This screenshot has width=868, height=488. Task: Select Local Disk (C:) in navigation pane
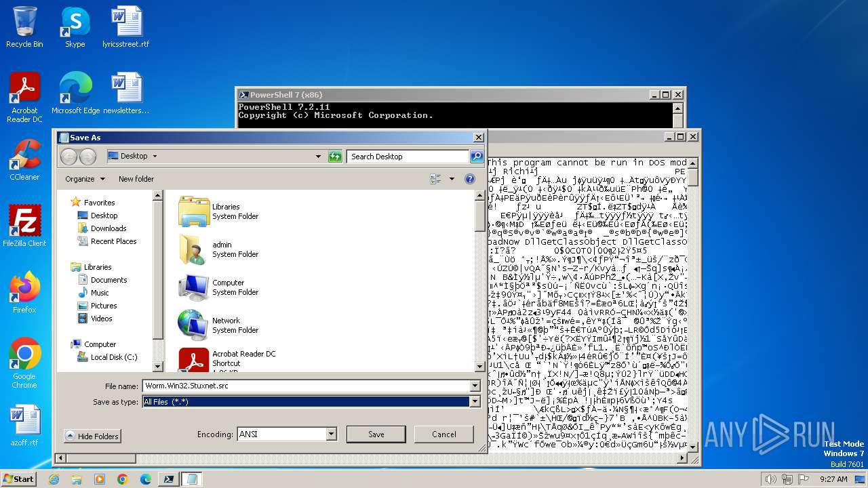113,357
